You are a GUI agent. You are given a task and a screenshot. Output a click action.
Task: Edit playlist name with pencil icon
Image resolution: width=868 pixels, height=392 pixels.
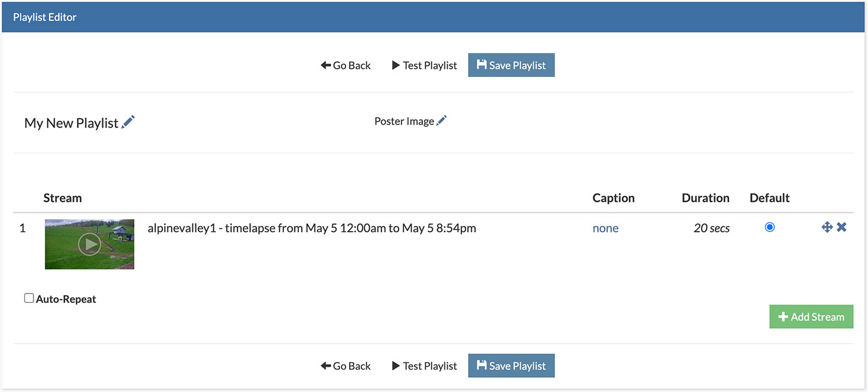click(x=128, y=122)
